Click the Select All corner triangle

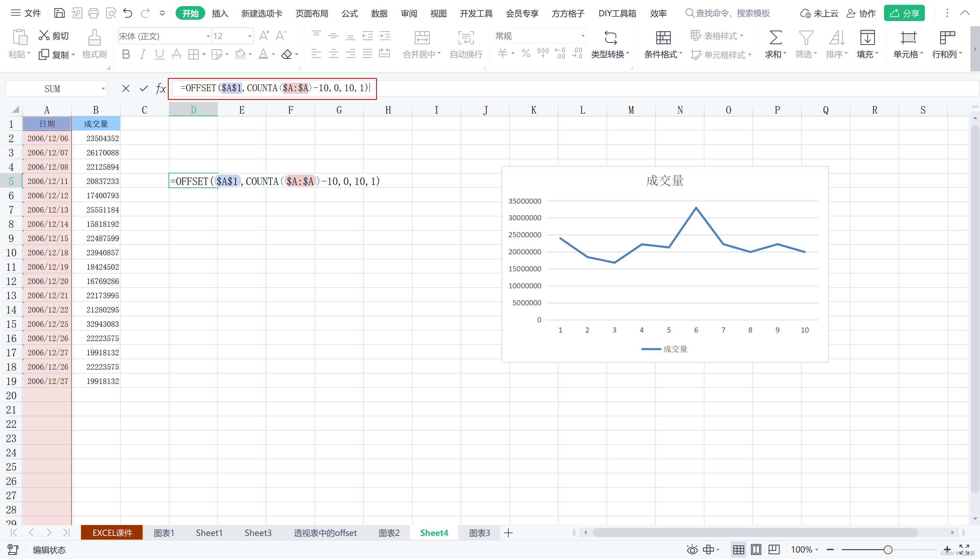pyautogui.click(x=15, y=110)
